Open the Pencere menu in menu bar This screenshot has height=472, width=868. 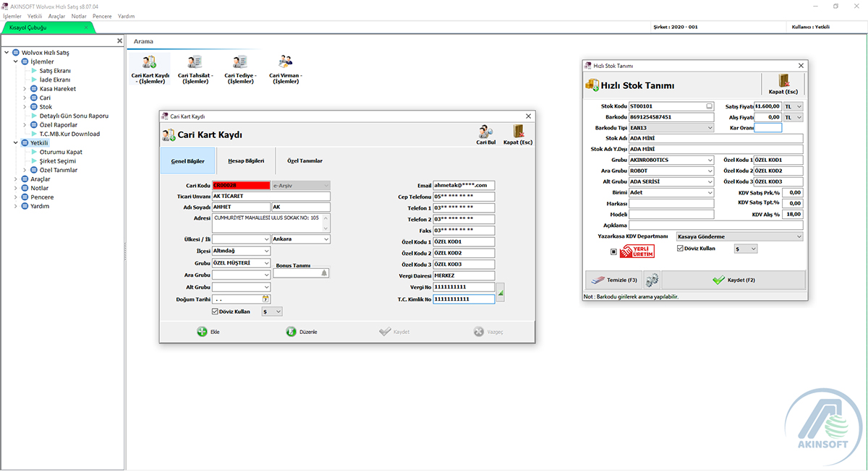point(102,16)
